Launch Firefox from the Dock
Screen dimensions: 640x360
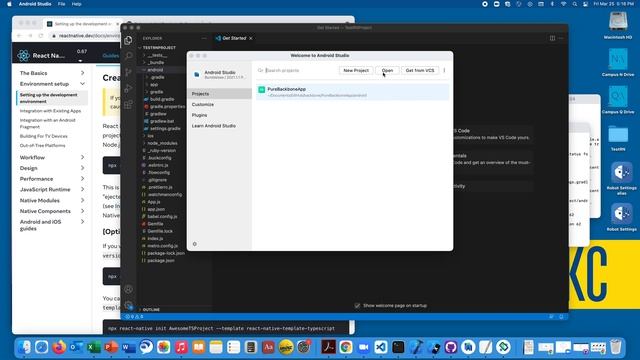pyautogui.click(x=59, y=347)
